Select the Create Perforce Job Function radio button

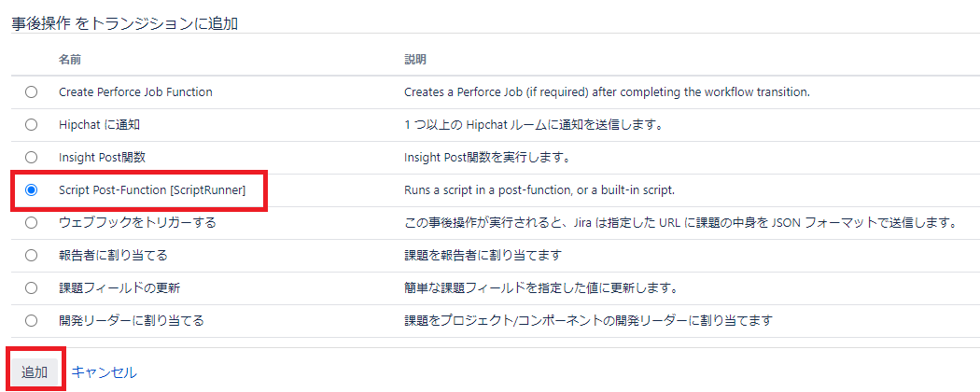pos(31,91)
